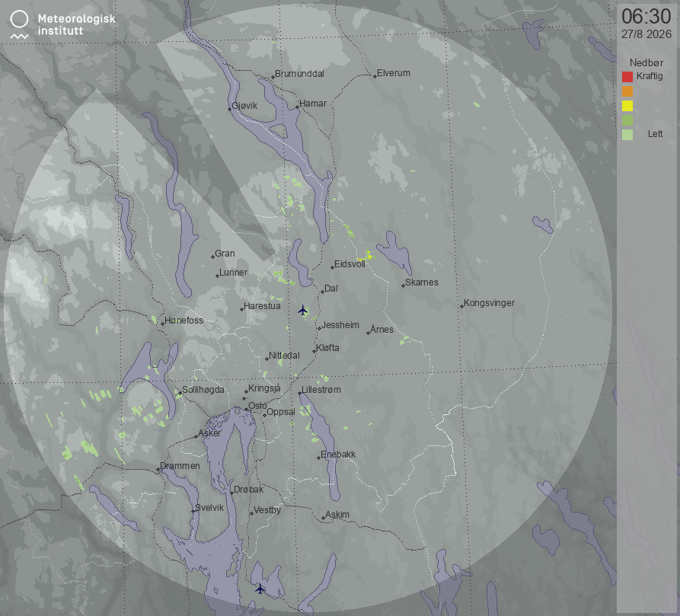Image resolution: width=680 pixels, height=616 pixels.
Task: Click the 06:30 time display
Action: point(646,17)
